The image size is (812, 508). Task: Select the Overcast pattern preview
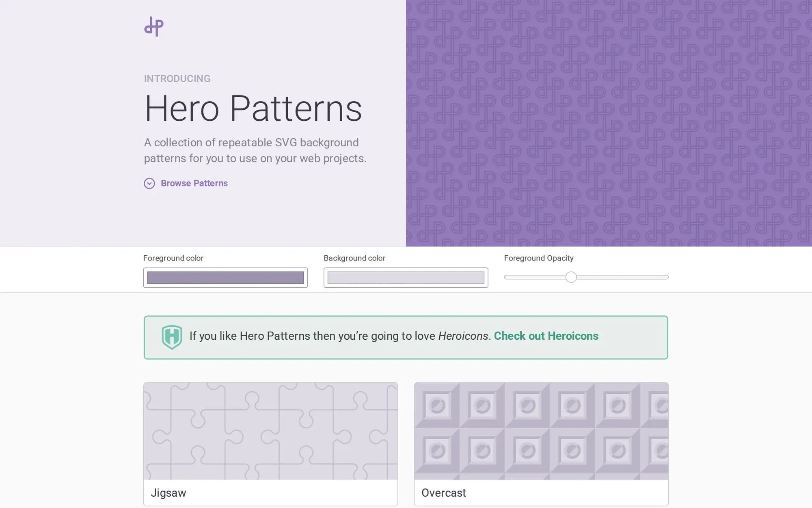tap(541, 431)
